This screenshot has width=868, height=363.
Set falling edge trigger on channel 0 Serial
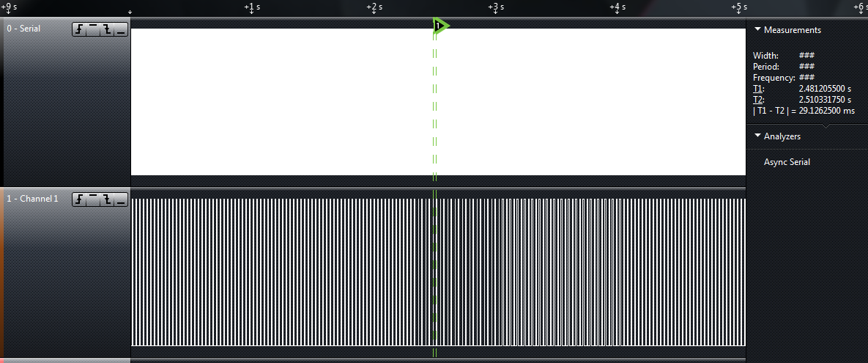(x=107, y=29)
